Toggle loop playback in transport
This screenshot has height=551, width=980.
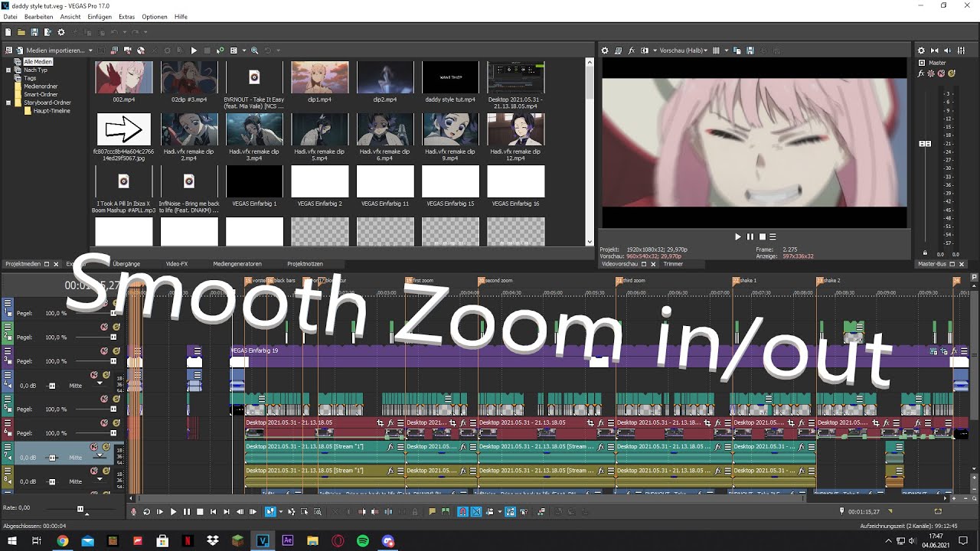point(146,512)
